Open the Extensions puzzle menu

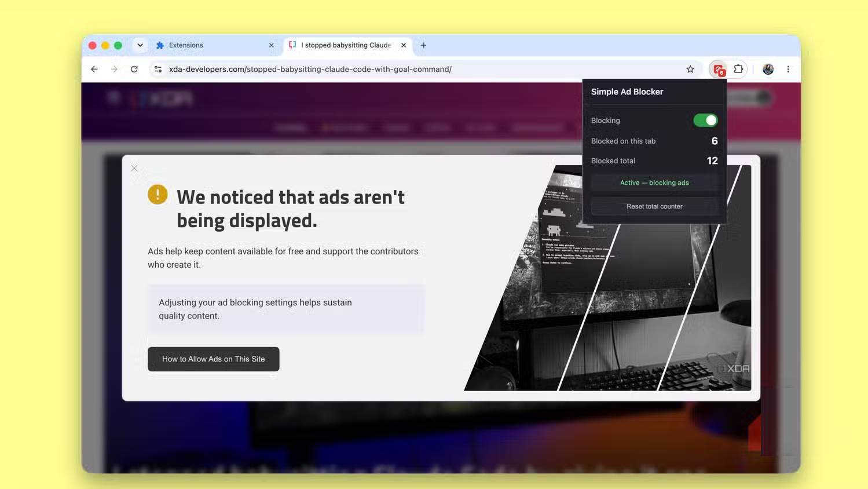point(738,69)
